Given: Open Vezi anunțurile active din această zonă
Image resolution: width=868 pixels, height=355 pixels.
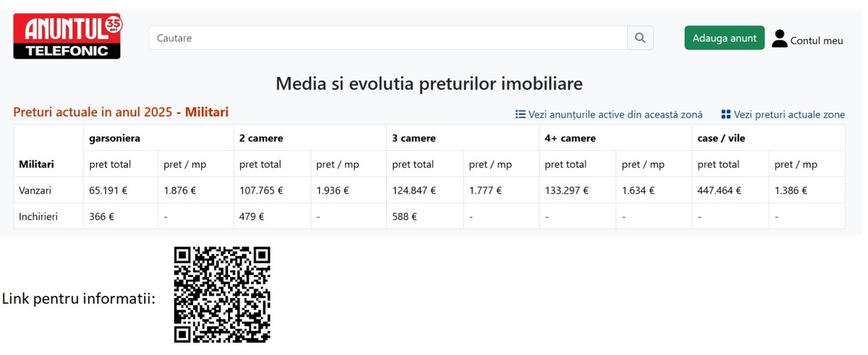Looking at the screenshot, I should click(616, 114).
